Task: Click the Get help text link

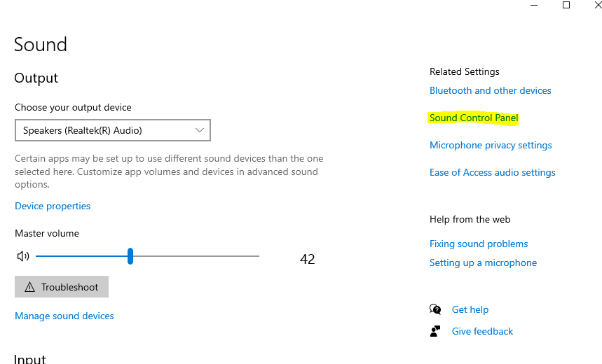Action: [x=470, y=309]
